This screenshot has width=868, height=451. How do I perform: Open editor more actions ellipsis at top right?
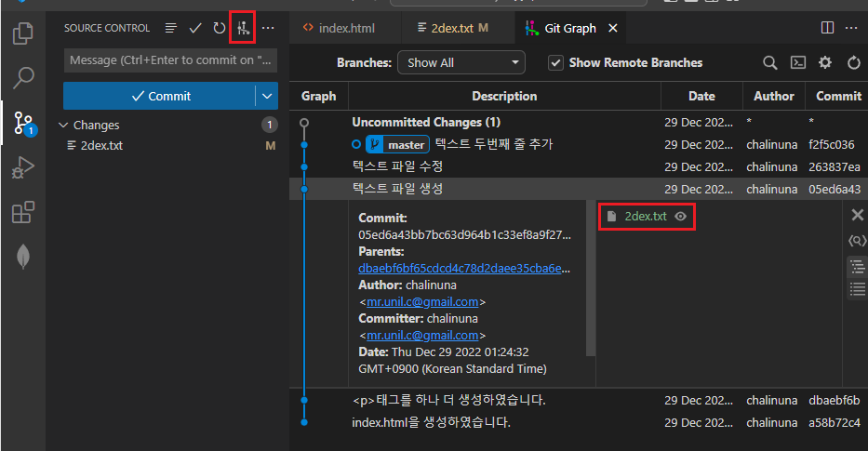pos(851,28)
